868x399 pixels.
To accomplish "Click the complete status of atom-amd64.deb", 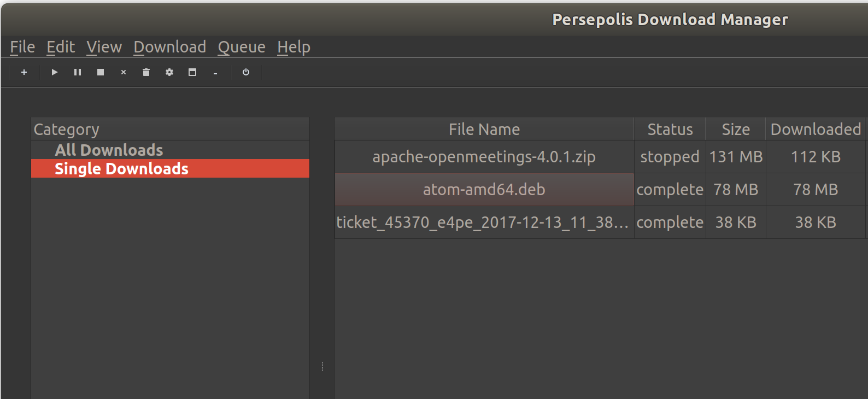I will [x=670, y=190].
